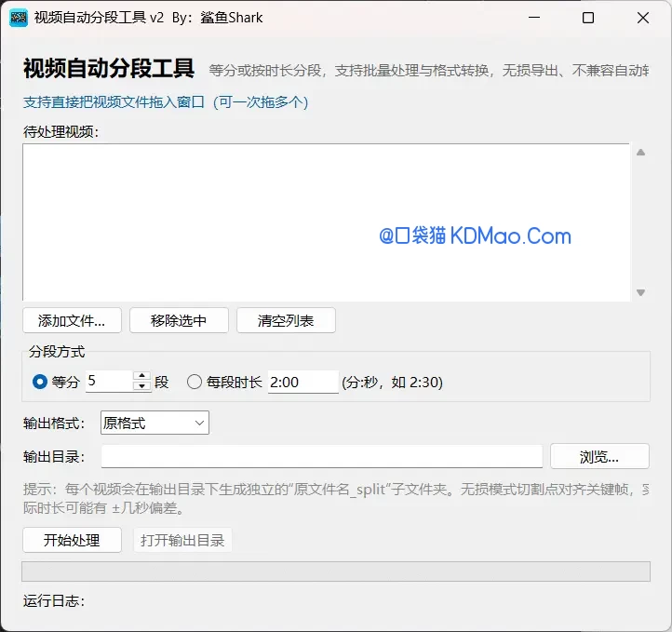Screen dimensions: 672x632
Task: Increase segment count with up stepper arrow
Action: coord(141,376)
